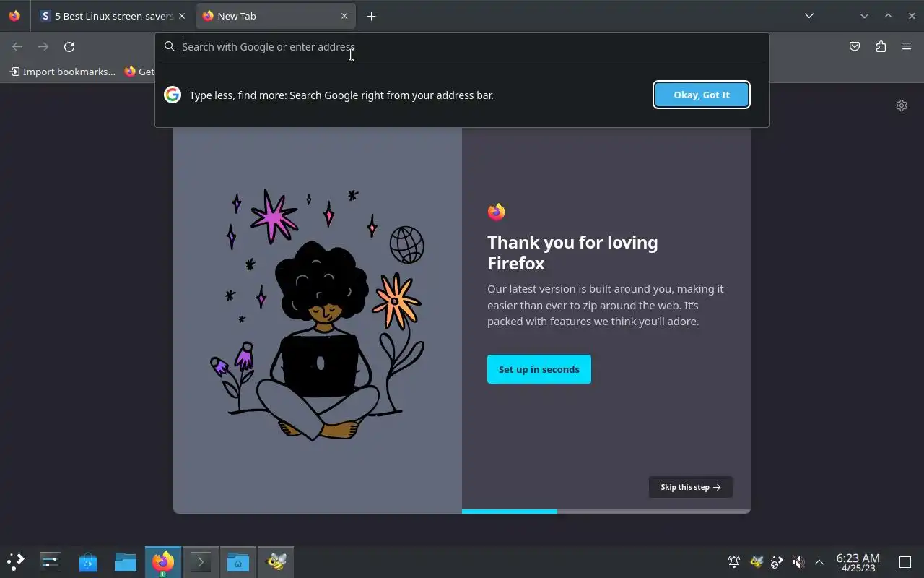Open the Home folder taskbar entry
The height and width of the screenshot is (578, 924).
coord(237,561)
